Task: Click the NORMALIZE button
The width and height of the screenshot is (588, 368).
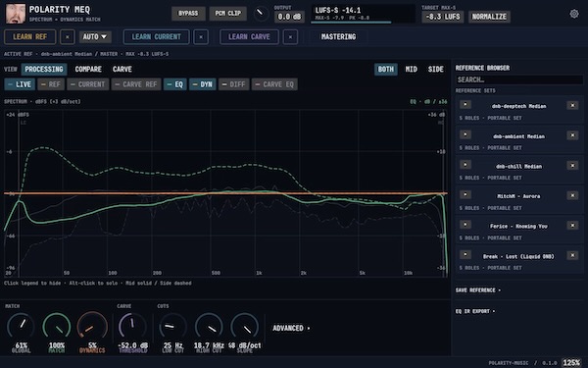Action: click(489, 17)
